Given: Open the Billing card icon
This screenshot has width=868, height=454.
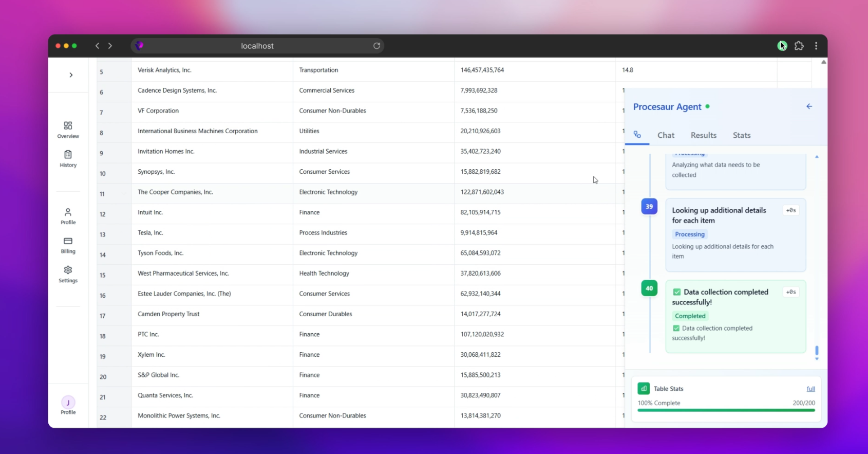Looking at the screenshot, I should point(68,241).
